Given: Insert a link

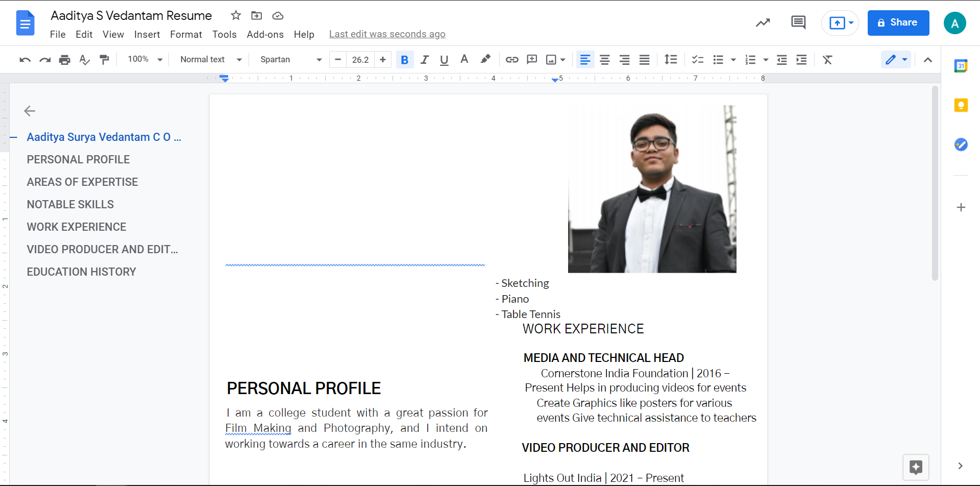Looking at the screenshot, I should click(512, 60).
